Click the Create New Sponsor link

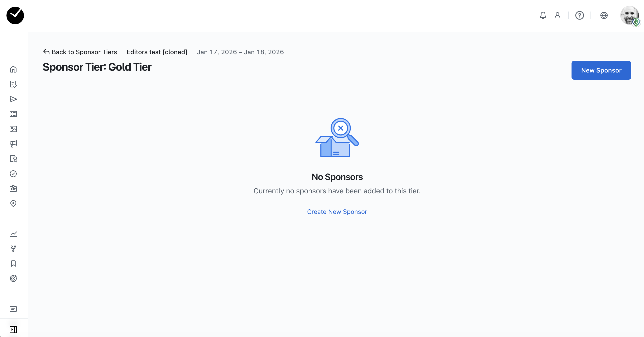(337, 212)
